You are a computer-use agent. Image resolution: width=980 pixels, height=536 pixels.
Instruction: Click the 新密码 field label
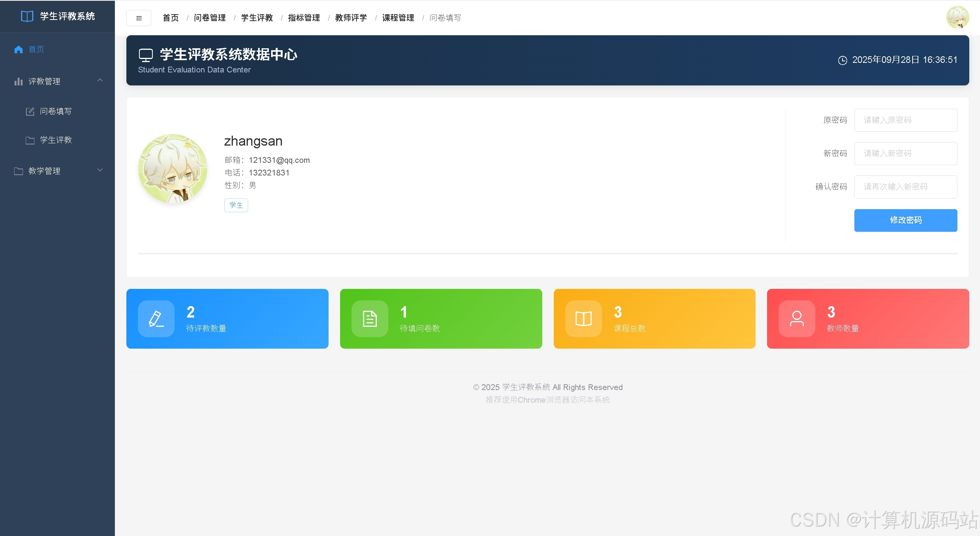tap(835, 154)
